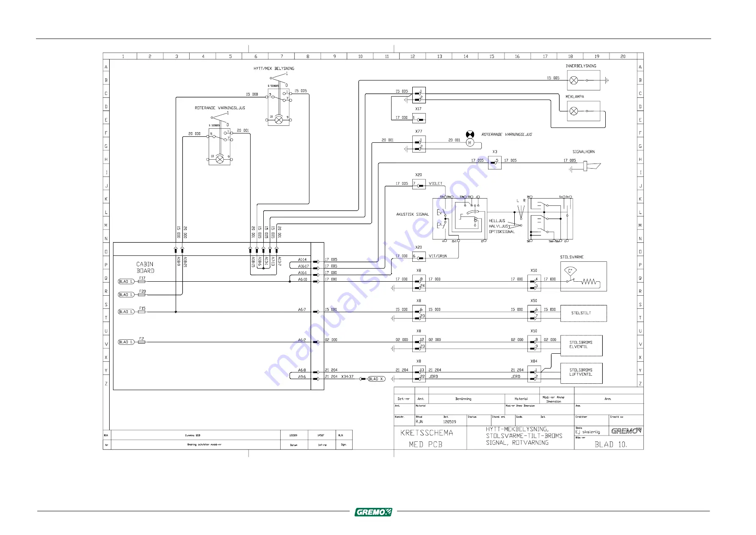Click the RJN drafter initials in title block
The height and width of the screenshot is (535, 756).
[419, 422]
